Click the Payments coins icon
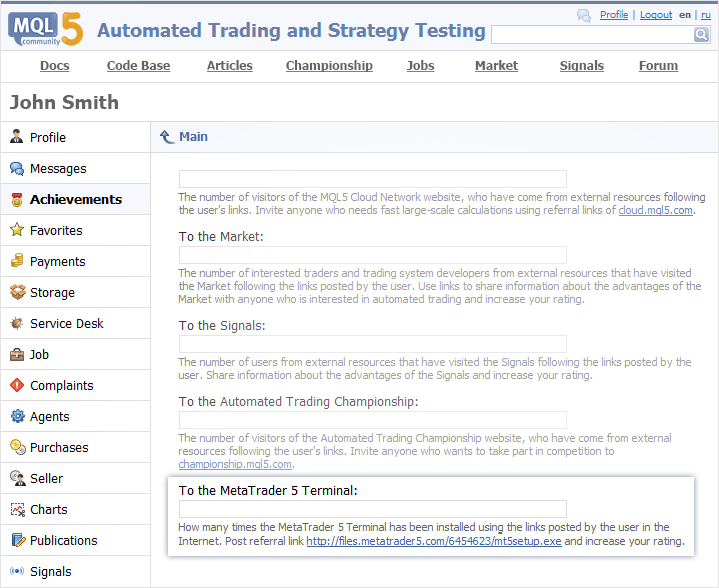Screen dimensions: 719x588 17,262
